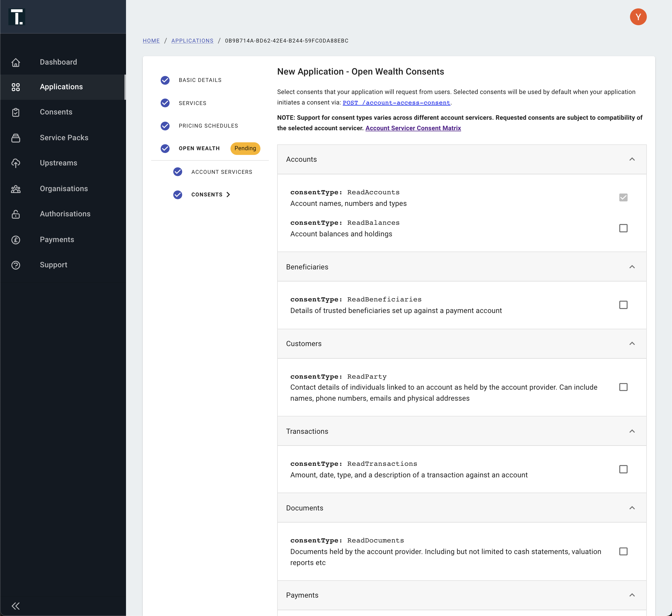The height and width of the screenshot is (616, 672).
Task: Collapse sidebar with double-chevron icon
Action: pos(16,606)
